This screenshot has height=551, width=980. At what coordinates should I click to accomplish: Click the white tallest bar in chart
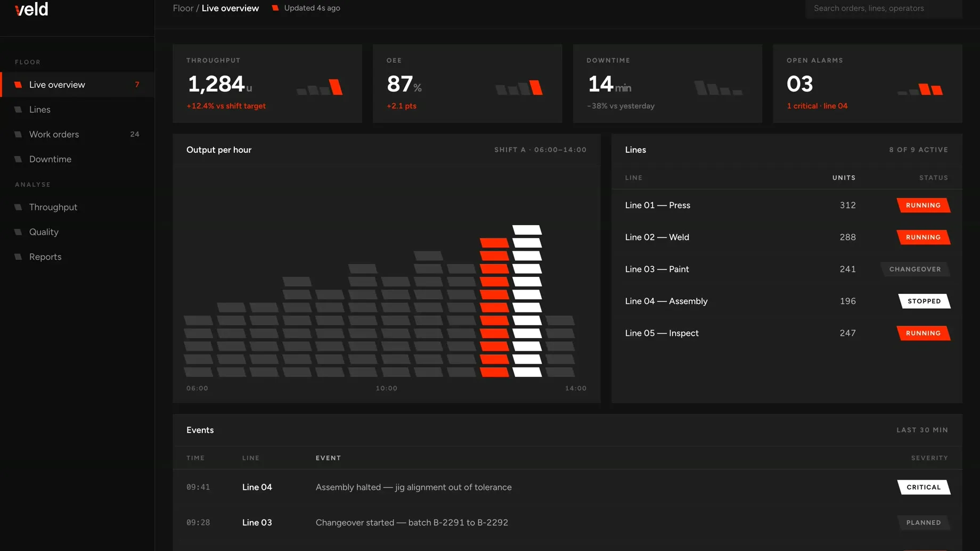pos(527,301)
